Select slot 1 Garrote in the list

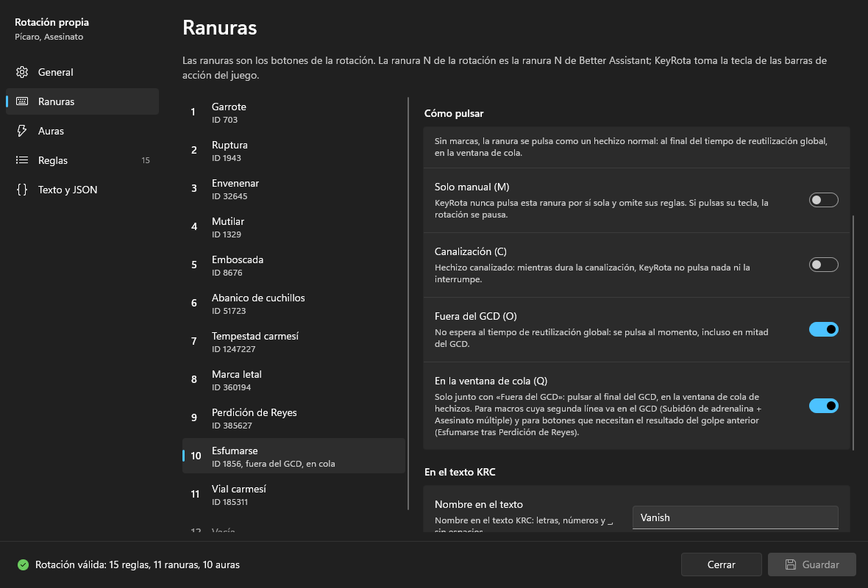(x=294, y=112)
